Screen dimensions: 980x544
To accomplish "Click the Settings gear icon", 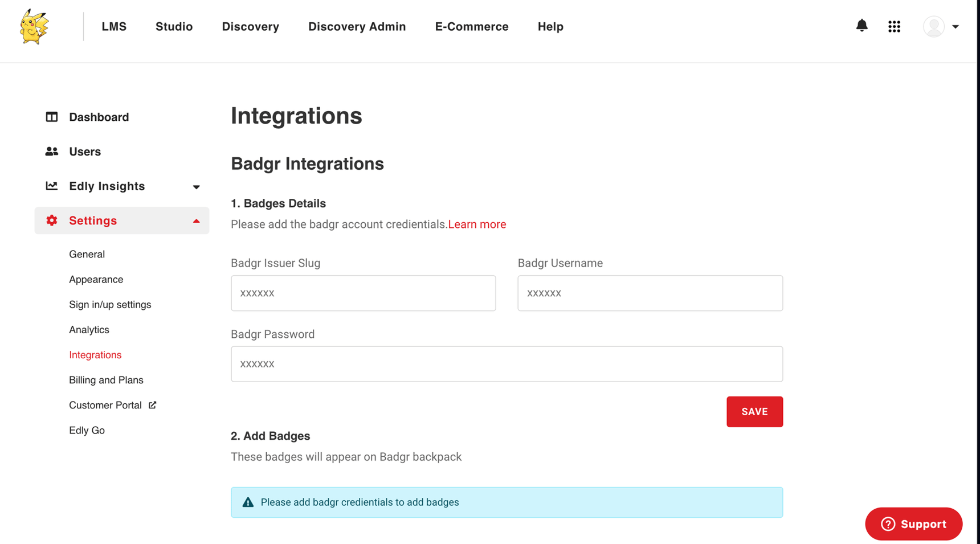I will click(x=52, y=220).
